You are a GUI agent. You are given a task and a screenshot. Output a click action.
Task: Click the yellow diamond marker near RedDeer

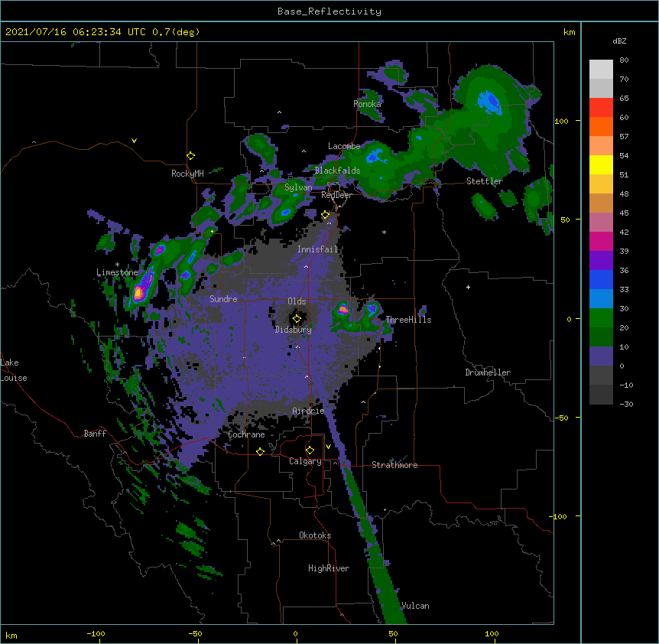pyautogui.click(x=325, y=215)
